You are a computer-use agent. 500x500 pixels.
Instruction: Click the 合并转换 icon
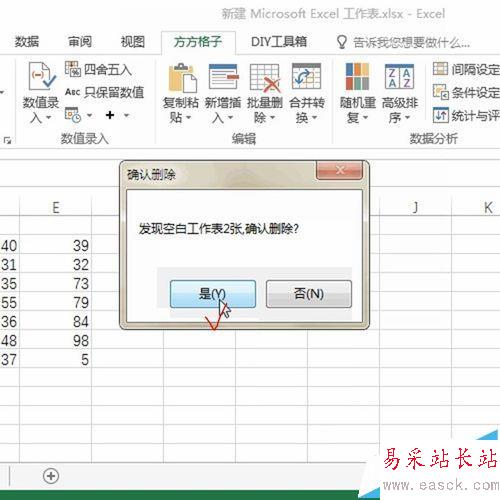306,76
